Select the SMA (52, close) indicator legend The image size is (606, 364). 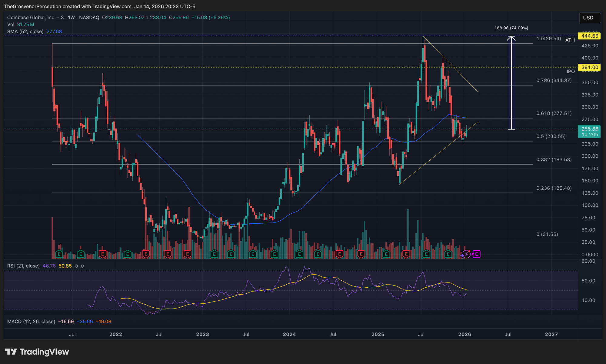25,32
